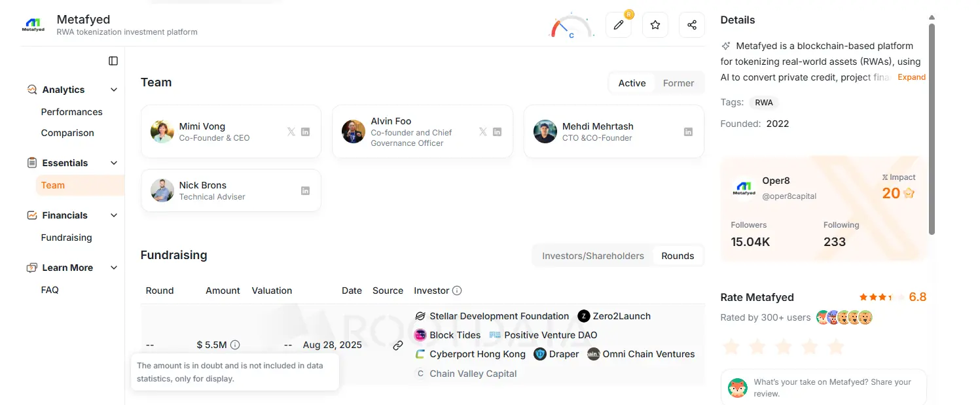980x405 pixels.
Task: Click the review input box
Action: point(824,387)
